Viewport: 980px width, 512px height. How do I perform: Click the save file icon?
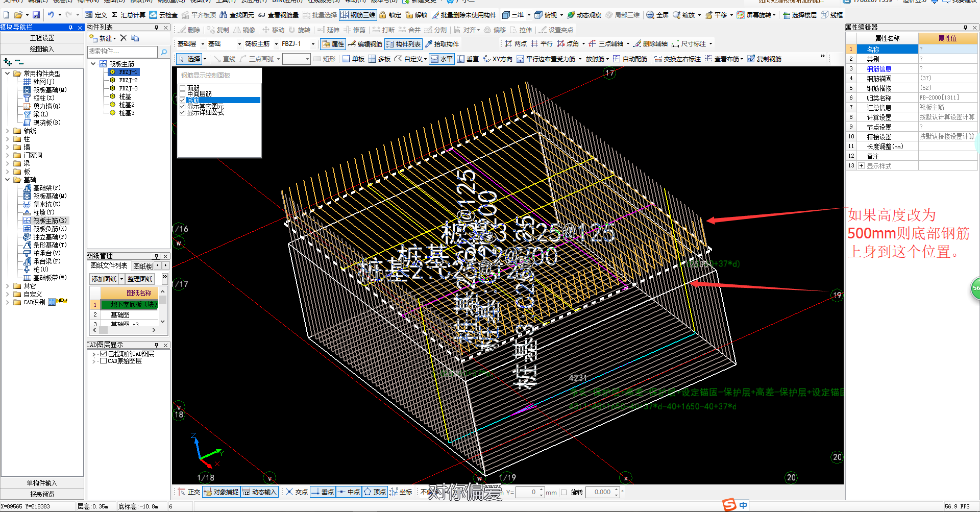36,15
